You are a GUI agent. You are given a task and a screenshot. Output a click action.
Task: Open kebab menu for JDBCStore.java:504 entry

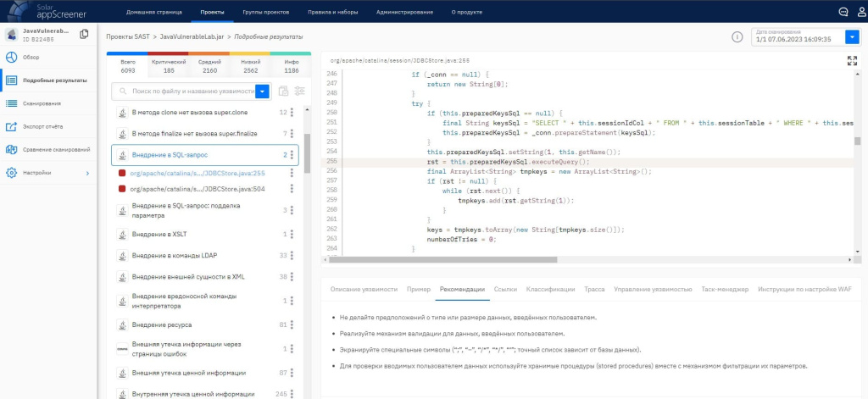292,189
